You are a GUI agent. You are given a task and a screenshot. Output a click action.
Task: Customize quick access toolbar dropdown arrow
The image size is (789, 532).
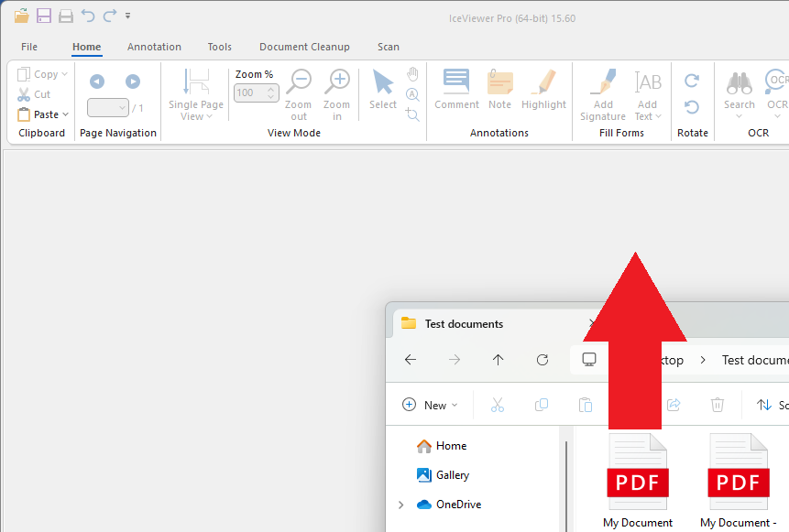pyautogui.click(x=127, y=16)
